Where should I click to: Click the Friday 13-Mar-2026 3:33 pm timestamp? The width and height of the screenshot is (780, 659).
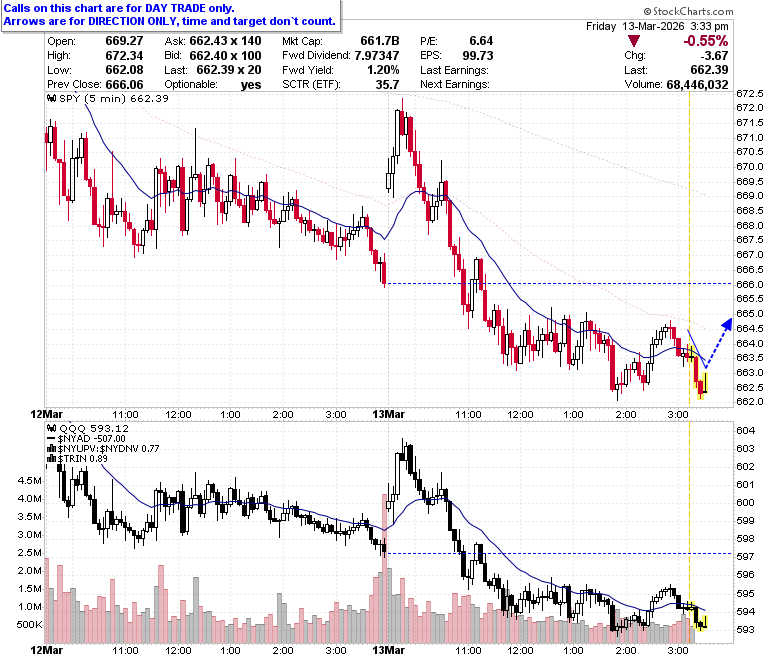(657, 26)
